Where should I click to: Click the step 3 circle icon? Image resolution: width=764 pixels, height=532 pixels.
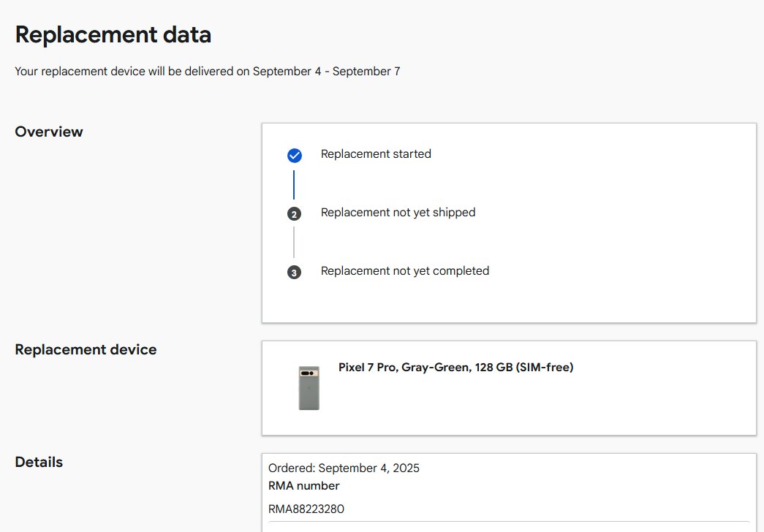[x=294, y=273]
